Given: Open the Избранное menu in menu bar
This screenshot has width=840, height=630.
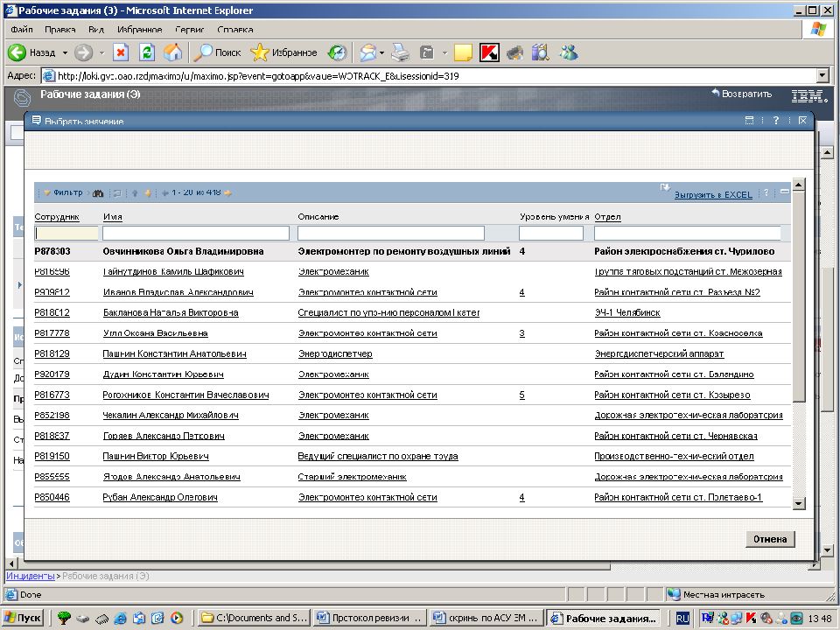Looking at the screenshot, I should pyautogui.click(x=139, y=30).
